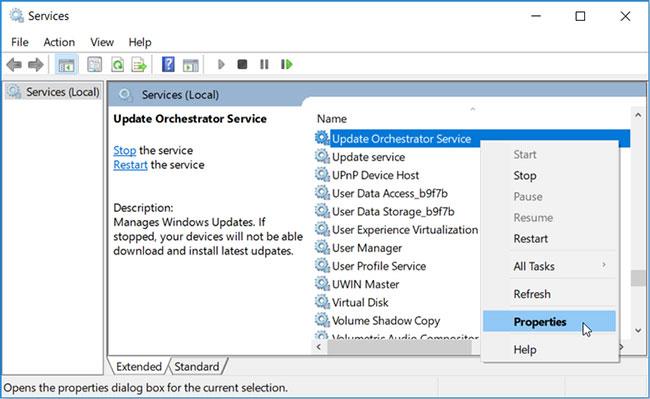Click the Export List toolbar icon
The image size is (650, 399).
pyautogui.click(x=139, y=65)
